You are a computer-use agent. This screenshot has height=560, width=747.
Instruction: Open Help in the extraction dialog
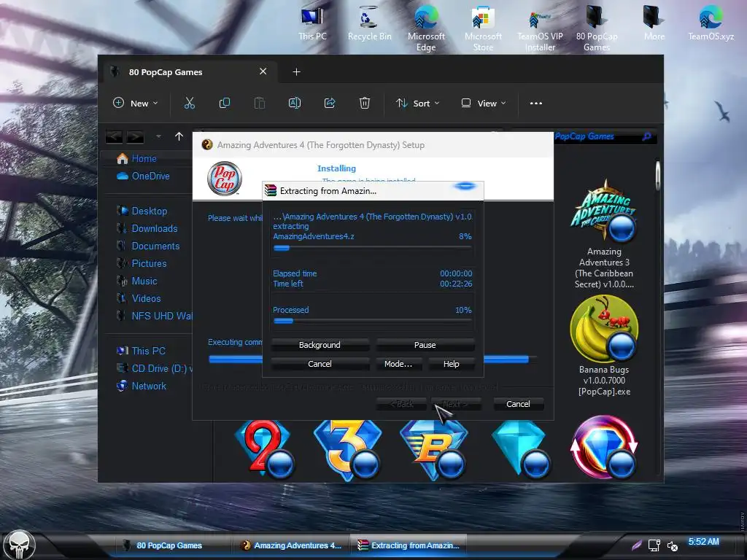coord(451,364)
